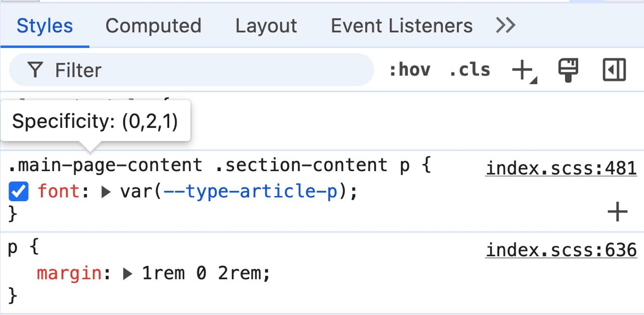The height and width of the screenshot is (315, 644).
Task: Open the rendering emulations paintbrush icon
Action: [568, 70]
